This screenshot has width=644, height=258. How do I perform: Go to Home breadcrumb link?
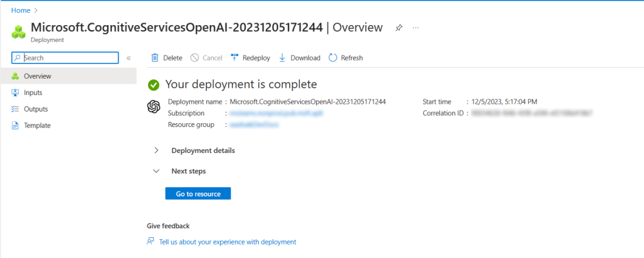tap(21, 10)
